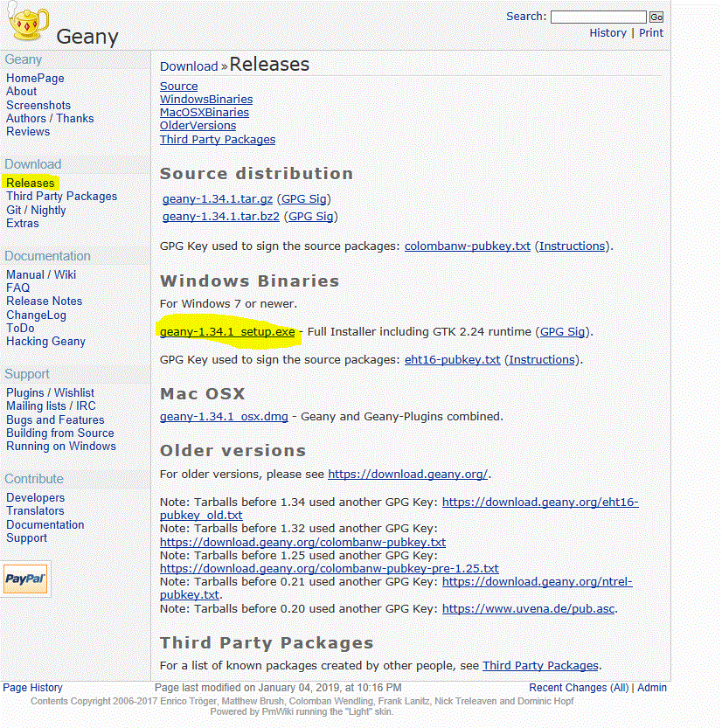This screenshot has width=722, height=728.
Task: Open Translators in the sidebar
Action: (x=35, y=510)
